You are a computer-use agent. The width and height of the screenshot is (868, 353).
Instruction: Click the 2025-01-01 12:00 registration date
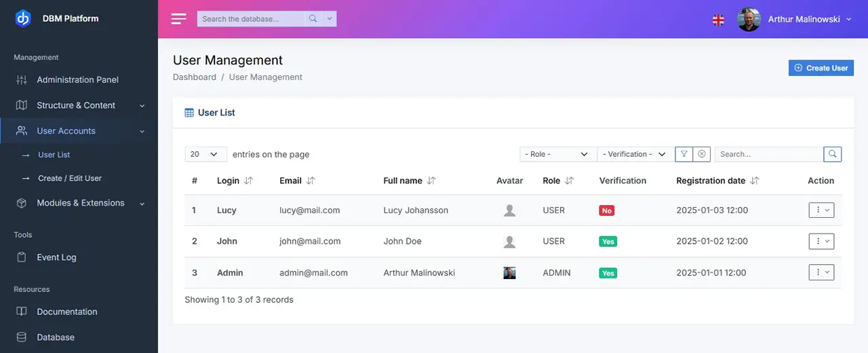click(x=711, y=273)
